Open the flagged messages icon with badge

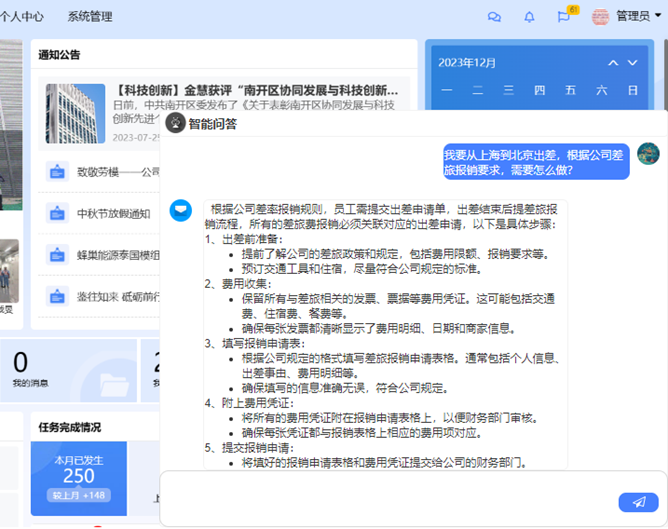click(564, 17)
